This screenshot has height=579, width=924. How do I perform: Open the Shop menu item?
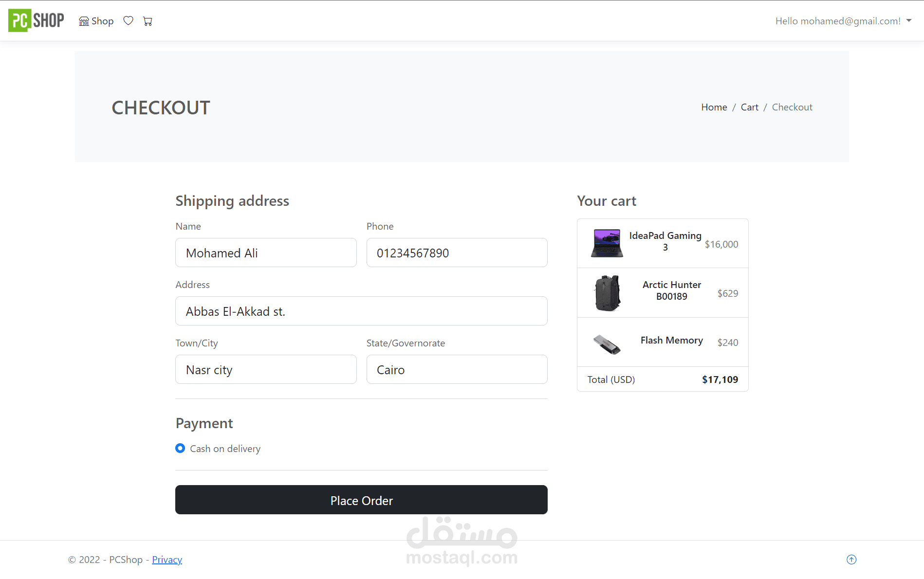tap(96, 21)
